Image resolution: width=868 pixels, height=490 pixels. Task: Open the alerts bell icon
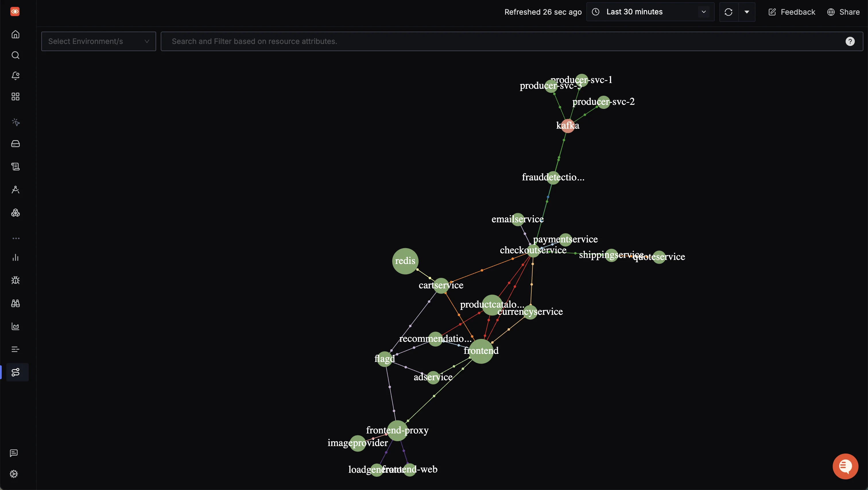pos(15,76)
